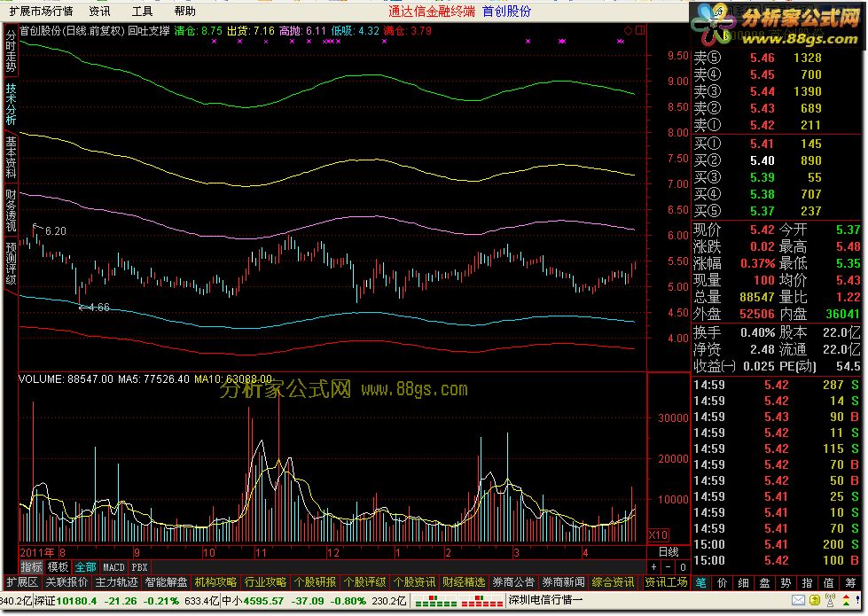The image size is (868, 616).
Task: Click the month 11 marker on time axis
Action: [x=261, y=552]
